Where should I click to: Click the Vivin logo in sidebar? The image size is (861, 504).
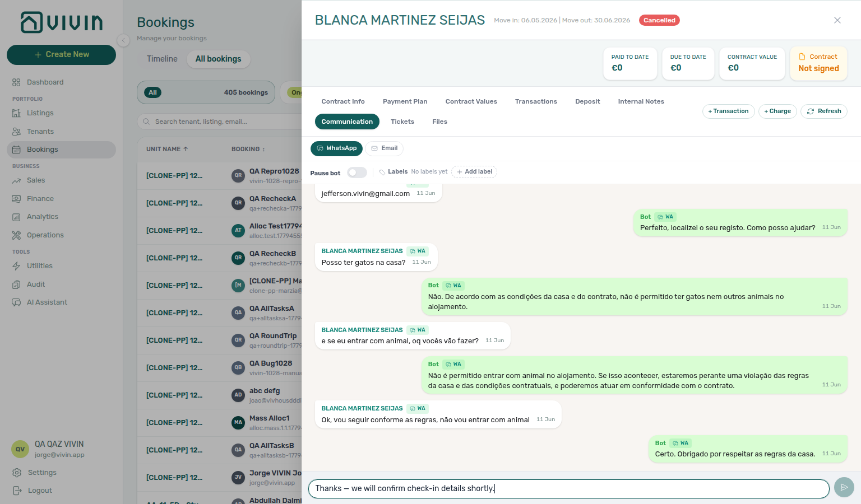pos(62,22)
